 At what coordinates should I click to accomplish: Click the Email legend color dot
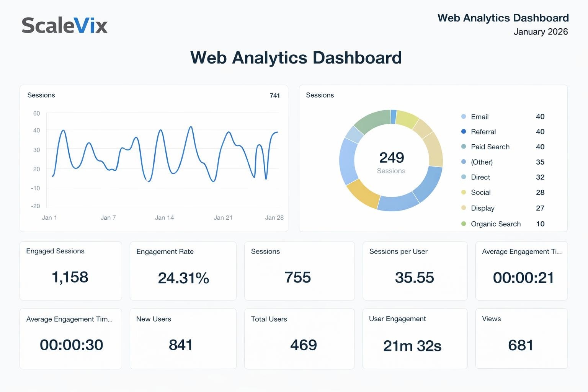tap(463, 116)
